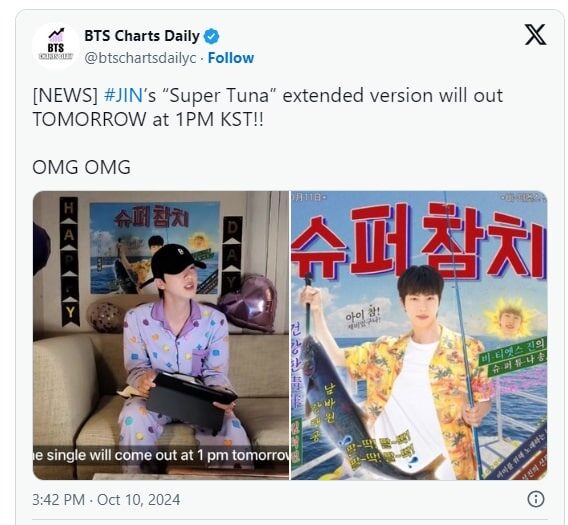The image size is (568, 525).
Task: Click the blue verified badge
Action: pyautogui.click(x=212, y=36)
